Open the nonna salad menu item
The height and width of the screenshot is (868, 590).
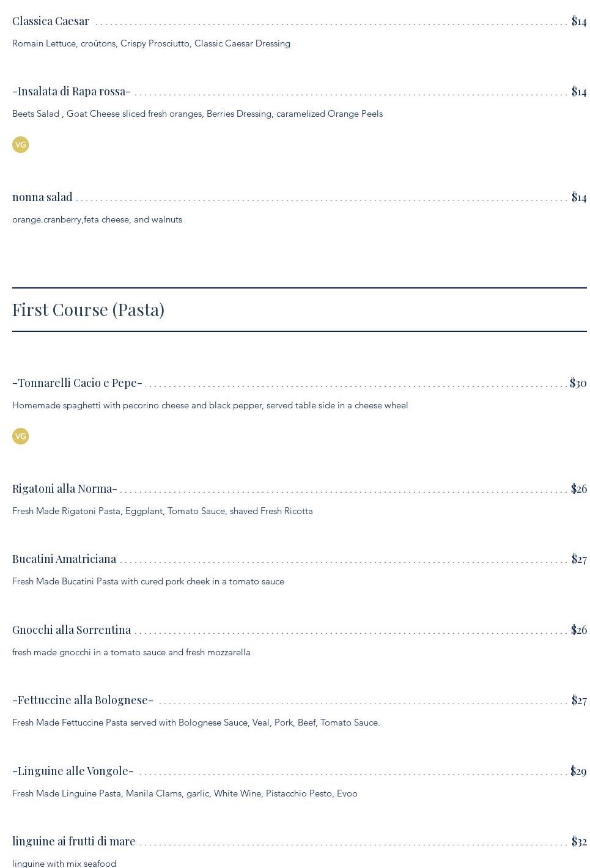tap(42, 197)
